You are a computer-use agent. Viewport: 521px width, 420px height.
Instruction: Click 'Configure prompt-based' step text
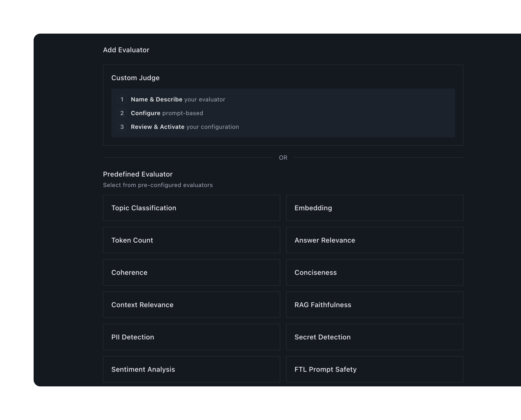(x=167, y=113)
